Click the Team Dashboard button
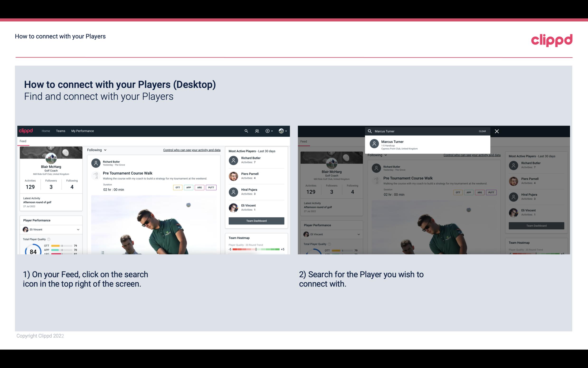This screenshot has width=588, height=368. click(256, 220)
